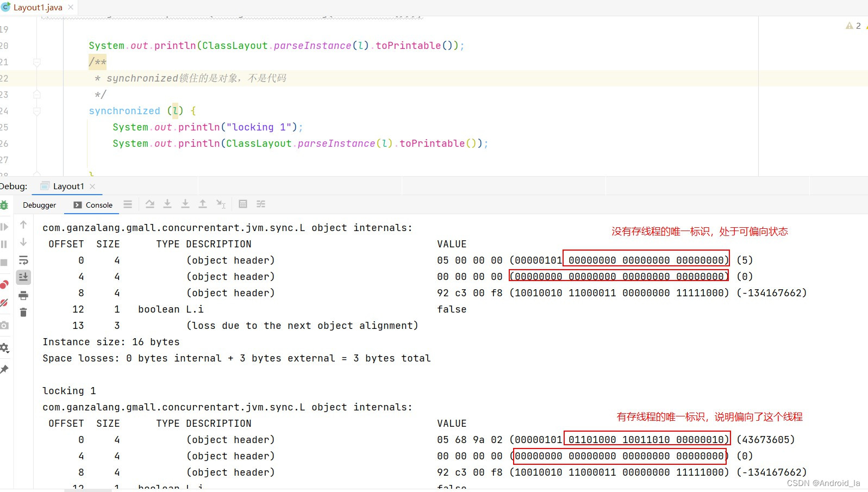Click the 'boolean L.i' console row

171,309
